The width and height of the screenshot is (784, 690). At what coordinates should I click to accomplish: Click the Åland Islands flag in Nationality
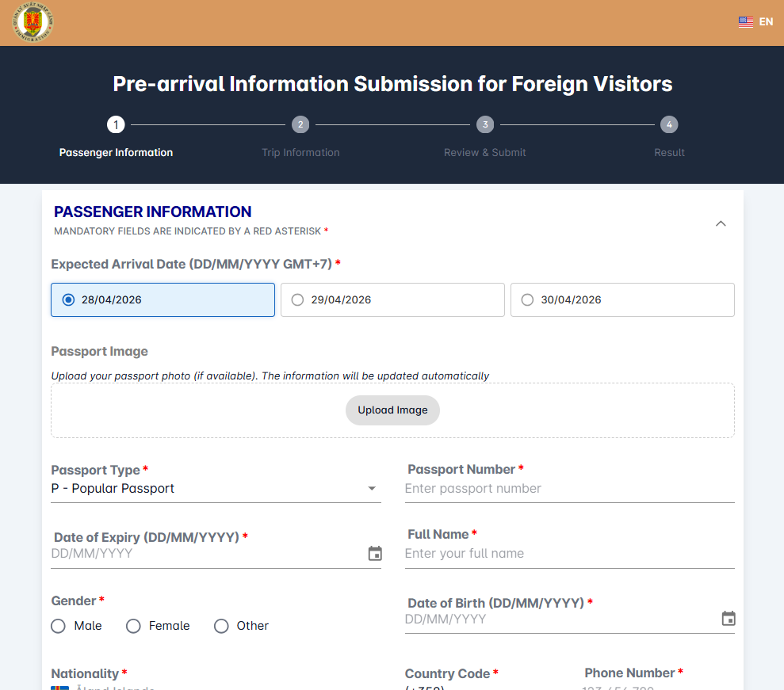pos(59,688)
